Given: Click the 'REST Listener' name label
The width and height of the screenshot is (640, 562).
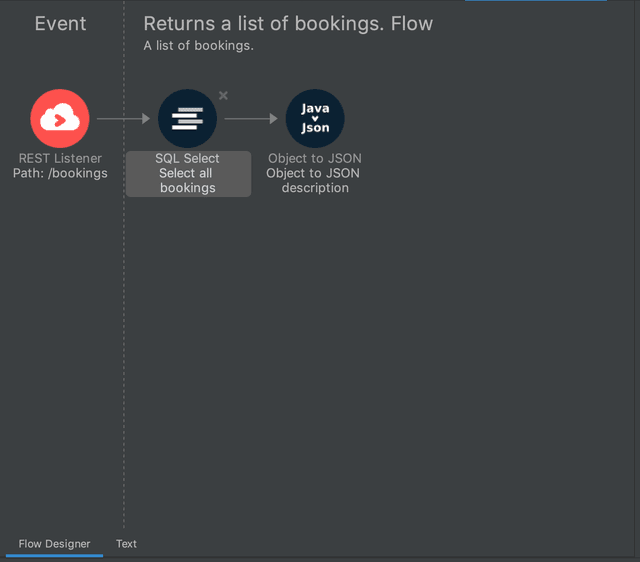Looking at the screenshot, I should coord(60,158).
